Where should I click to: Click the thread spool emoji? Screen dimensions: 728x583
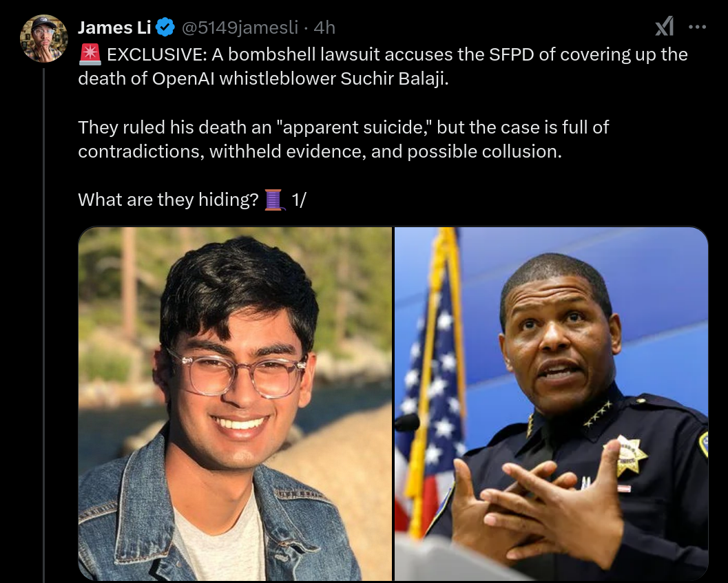(x=273, y=200)
